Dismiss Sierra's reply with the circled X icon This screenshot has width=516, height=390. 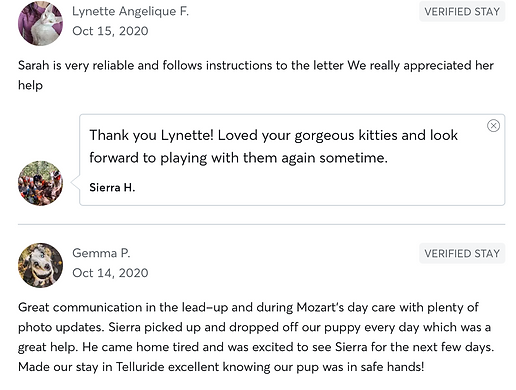[x=493, y=126]
